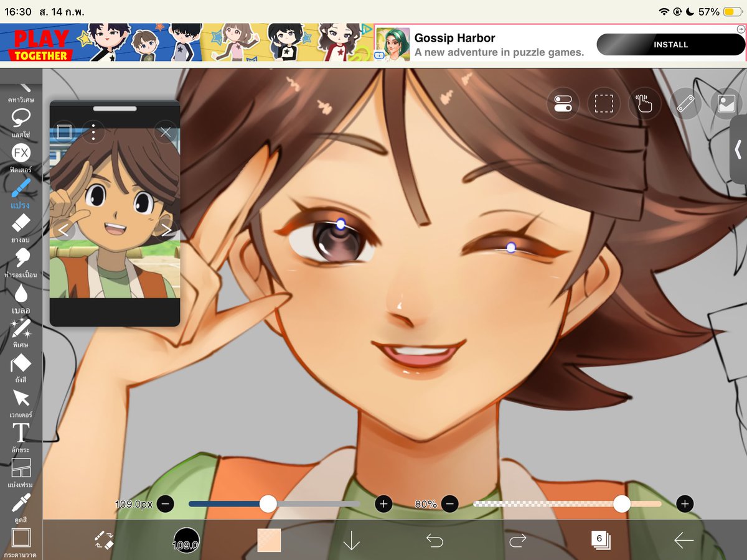Tap the reference window frame icon
This screenshot has width=747, height=560.
64,132
